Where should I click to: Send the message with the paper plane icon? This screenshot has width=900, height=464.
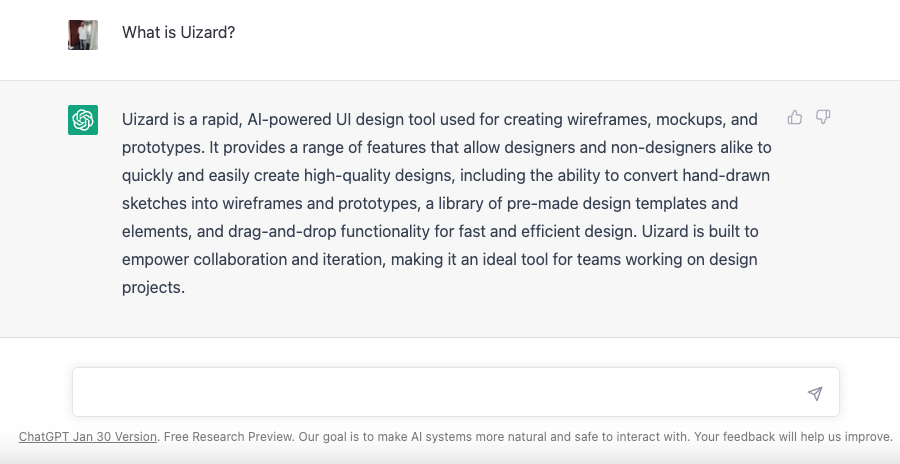click(x=815, y=393)
